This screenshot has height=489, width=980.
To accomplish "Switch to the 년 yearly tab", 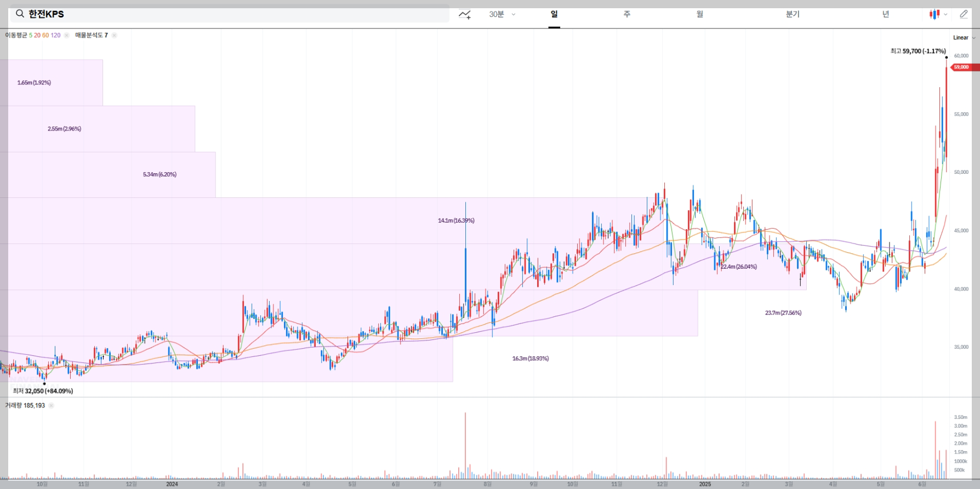I will click(x=886, y=14).
